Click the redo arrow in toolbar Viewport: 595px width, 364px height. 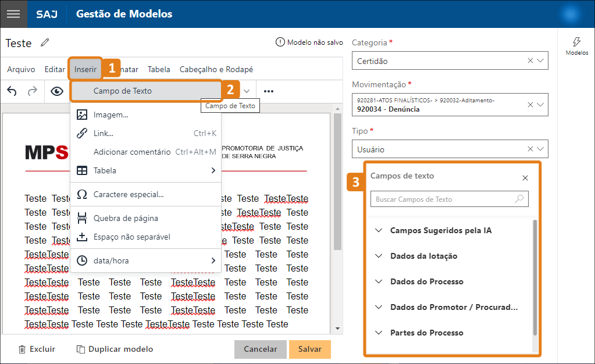(x=33, y=91)
